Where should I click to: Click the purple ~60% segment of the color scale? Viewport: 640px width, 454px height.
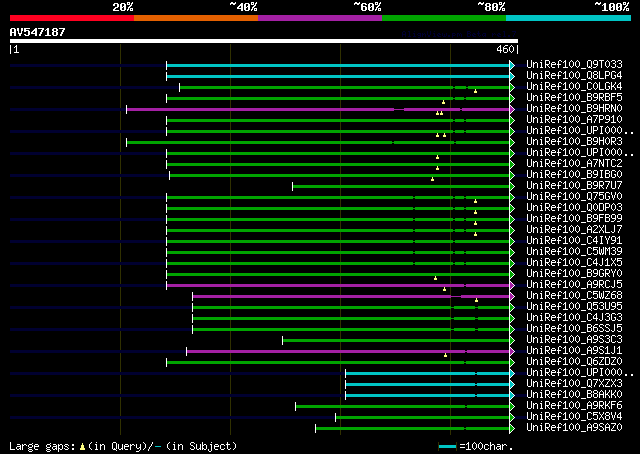(320, 18)
